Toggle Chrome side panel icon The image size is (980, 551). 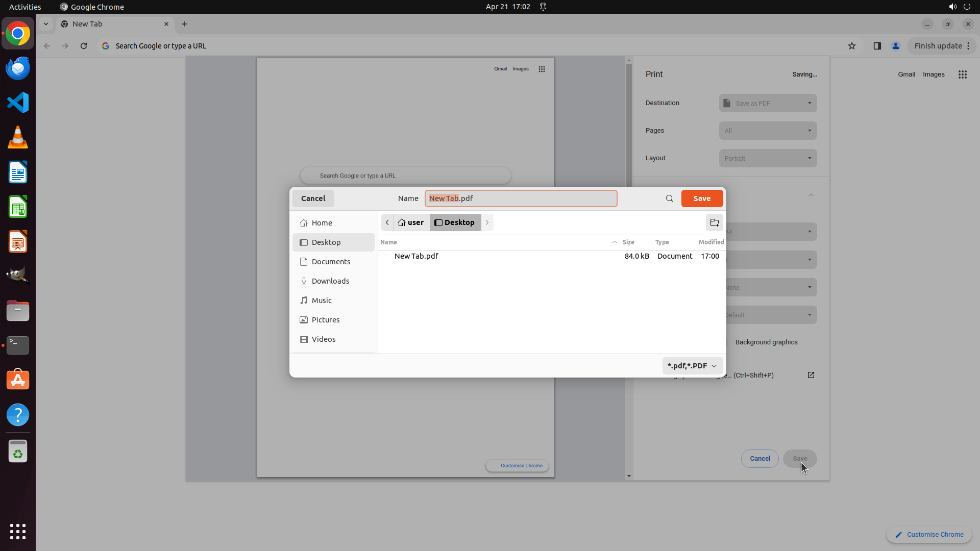(x=877, y=46)
